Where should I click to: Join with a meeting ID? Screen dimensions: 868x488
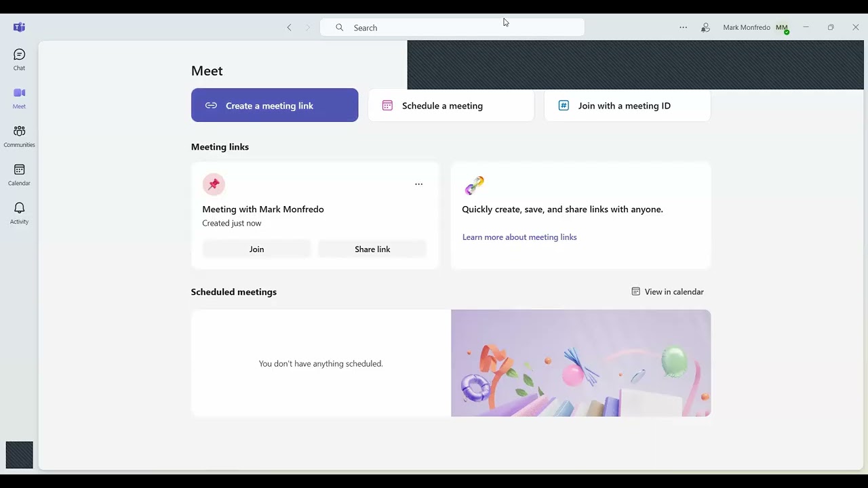coord(627,105)
